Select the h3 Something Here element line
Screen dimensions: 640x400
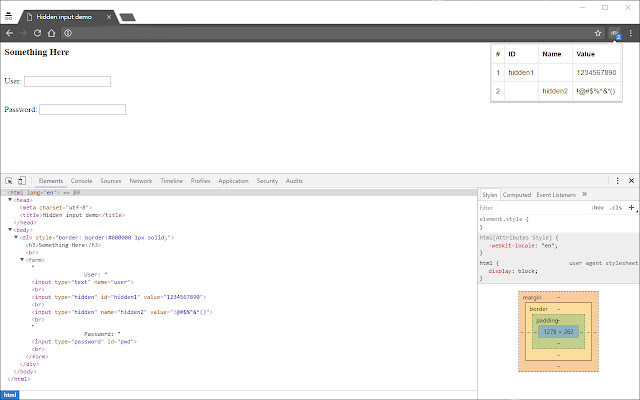click(x=63, y=245)
